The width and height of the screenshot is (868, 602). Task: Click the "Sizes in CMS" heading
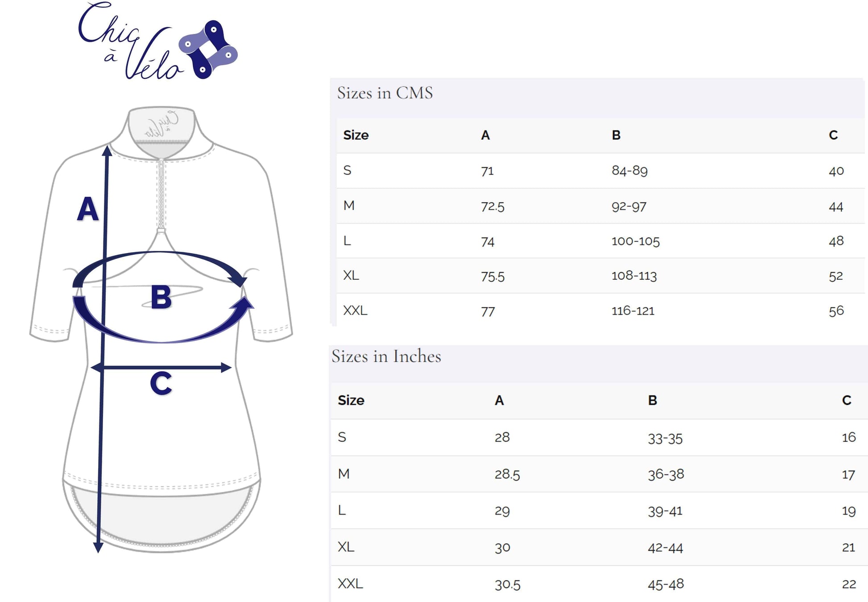point(385,93)
